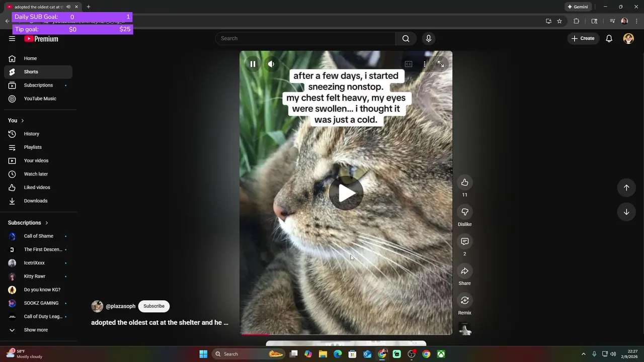Go to the next Short
The width and height of the screenshot is (644, 362).
(x=626, y=212)
